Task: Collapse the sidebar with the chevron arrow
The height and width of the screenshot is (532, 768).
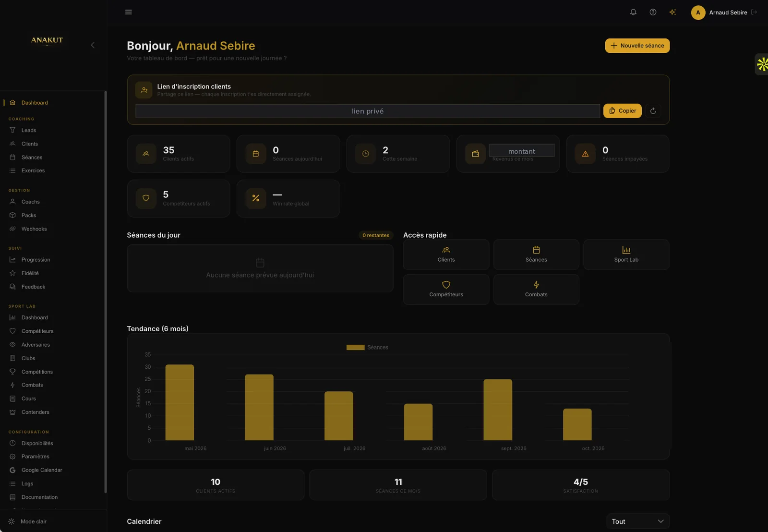Action: (93, 45)
